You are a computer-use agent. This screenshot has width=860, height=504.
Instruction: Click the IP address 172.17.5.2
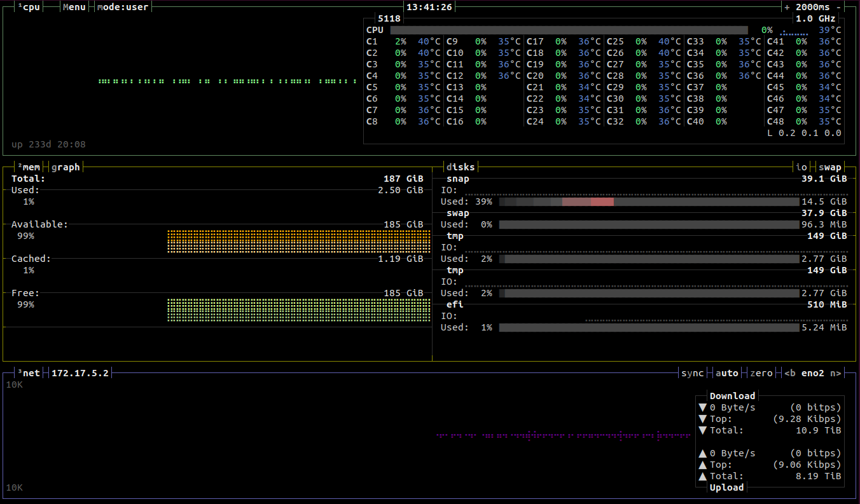coord(80,373)
